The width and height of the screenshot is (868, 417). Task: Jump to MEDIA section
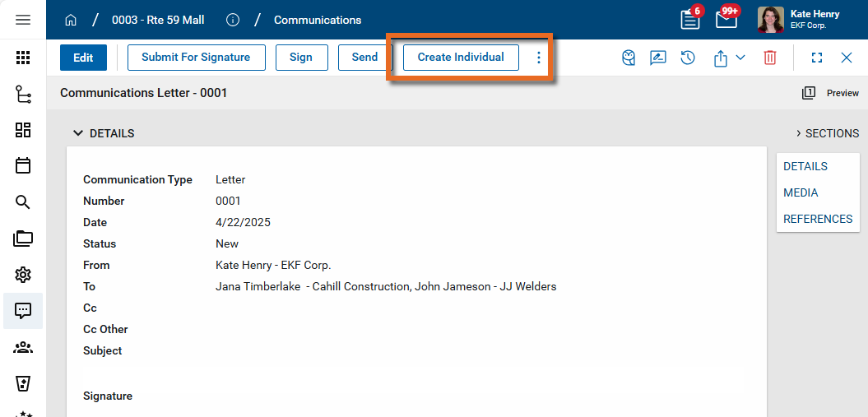[801, 192]
